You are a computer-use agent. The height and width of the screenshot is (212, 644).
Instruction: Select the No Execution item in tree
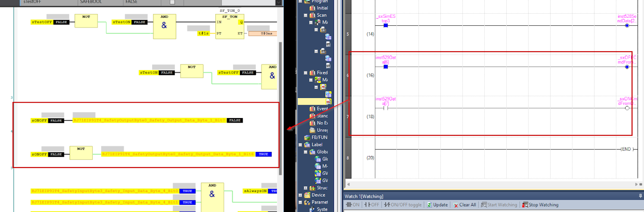click(322, 123)
